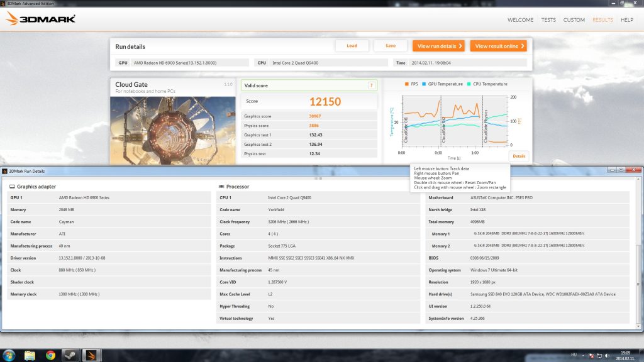The image size is (644, 362).
Task: Open Google Chrome from the taskbar
Action: 50,356
